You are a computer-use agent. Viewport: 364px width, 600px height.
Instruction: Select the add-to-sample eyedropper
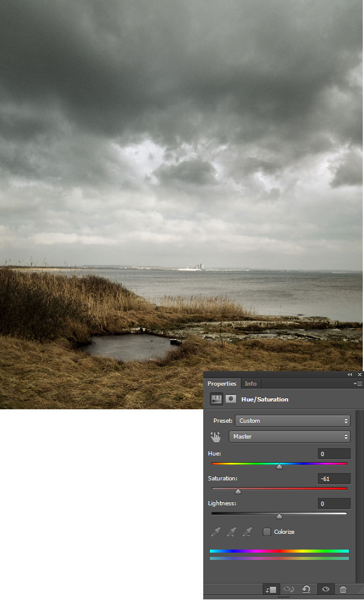(x=231, y=532)
